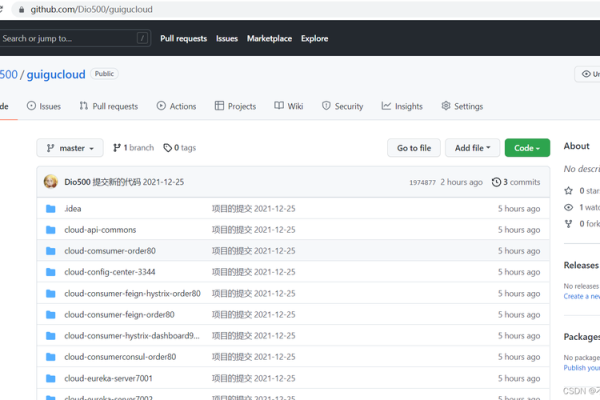Click the commit message on the .idea row
This screenshot has height=400, width=600.
(254, 209)
